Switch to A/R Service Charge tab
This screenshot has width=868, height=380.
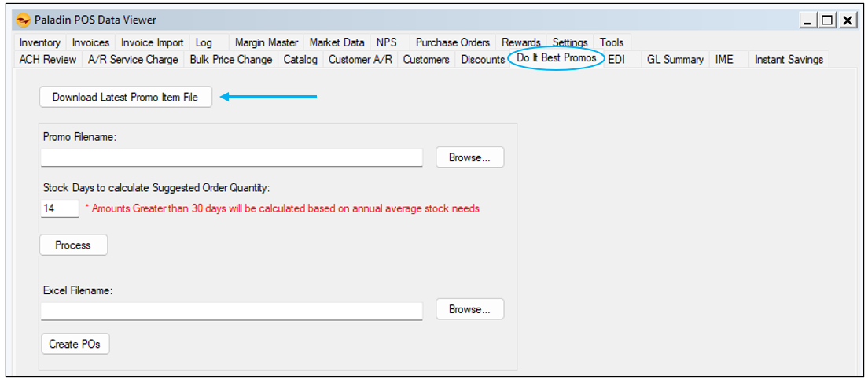133,59
